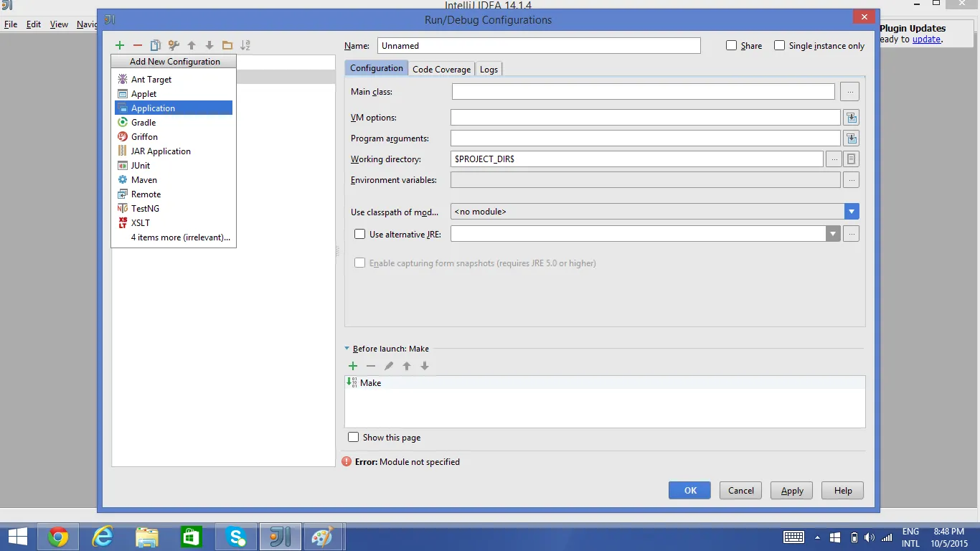This screenshot has height=551, width=980.
Task: Open the Windows Store taskbar icon
Action: tap(191, 537)
